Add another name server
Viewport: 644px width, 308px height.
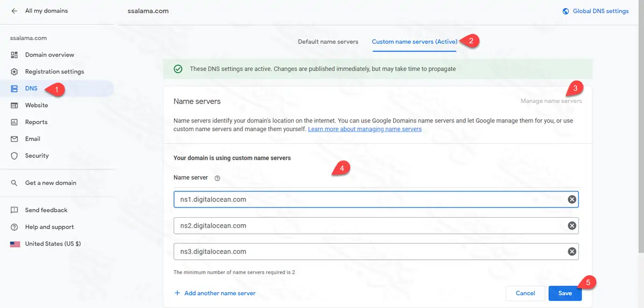click(215, 293)
